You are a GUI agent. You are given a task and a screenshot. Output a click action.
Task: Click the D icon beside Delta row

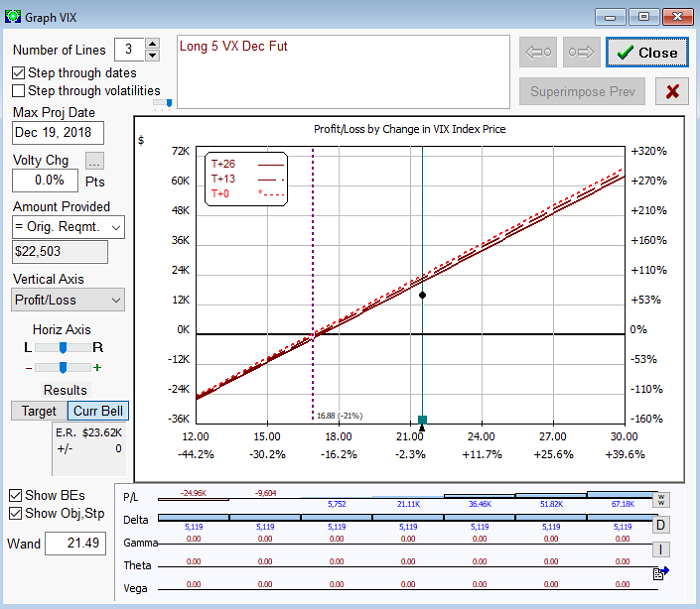pos(660,524)
